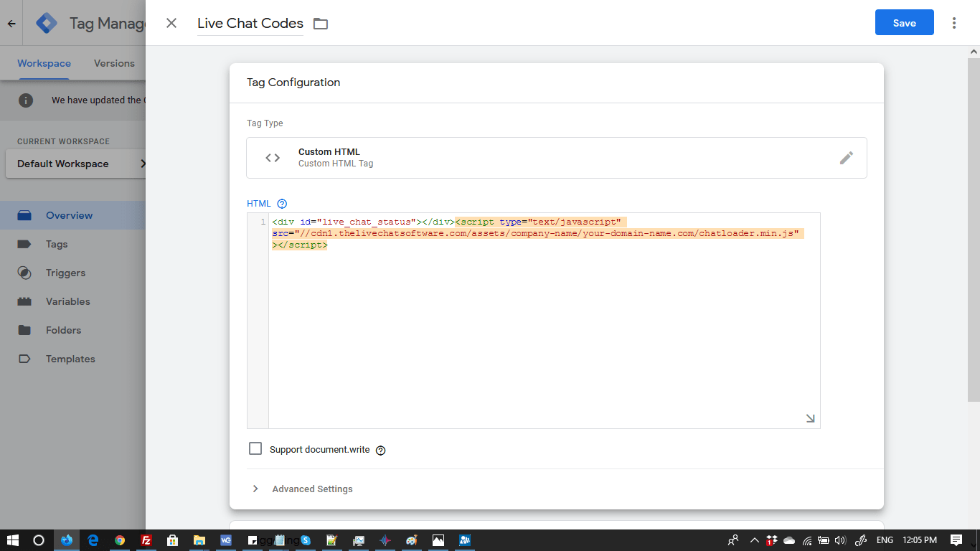
Task: Open the Windows Start menu
Action: pyautogui.click(x=13, y=540)
